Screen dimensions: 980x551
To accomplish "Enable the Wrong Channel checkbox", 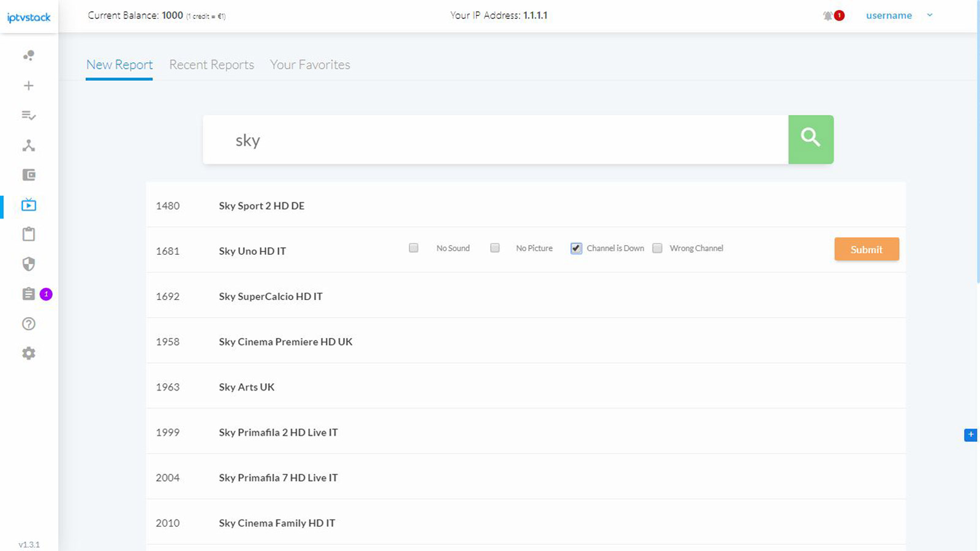I will 657,248.
